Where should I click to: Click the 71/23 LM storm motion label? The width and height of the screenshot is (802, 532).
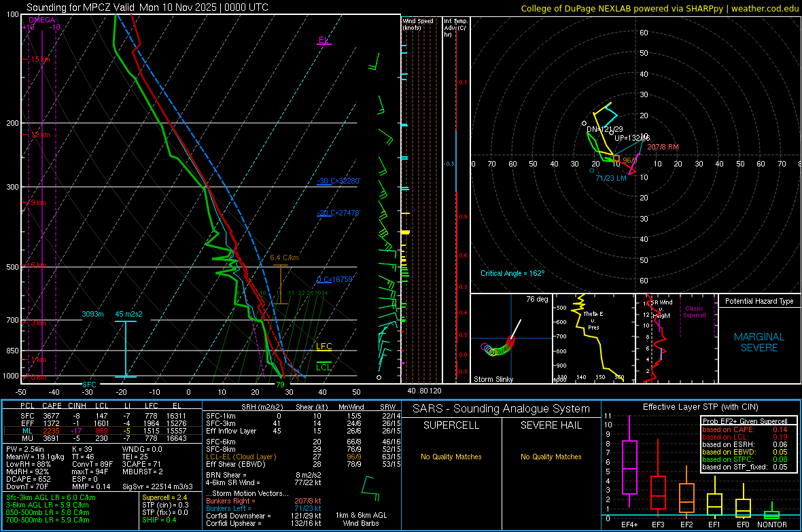pos(611,178)
